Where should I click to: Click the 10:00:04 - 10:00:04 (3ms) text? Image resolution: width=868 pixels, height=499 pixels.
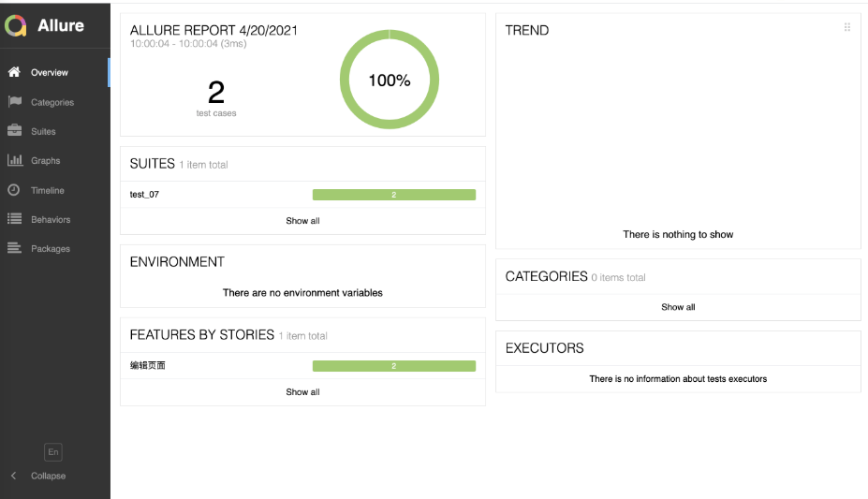coord(188,44)
